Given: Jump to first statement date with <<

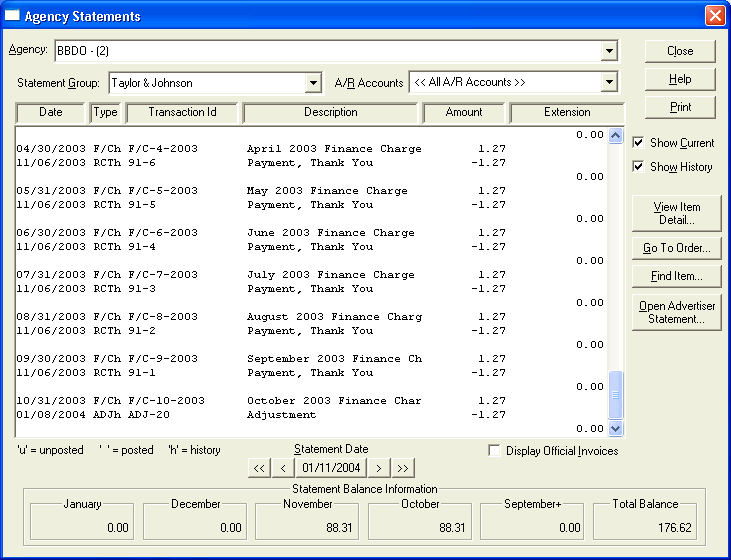Looking at the screenshot, I should pos(259,468).
